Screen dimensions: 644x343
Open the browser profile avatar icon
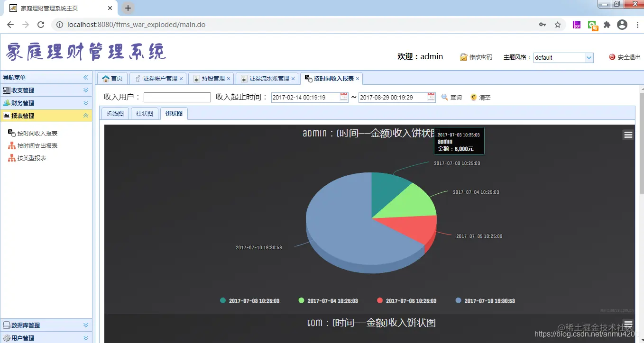[x=622, y=25]
